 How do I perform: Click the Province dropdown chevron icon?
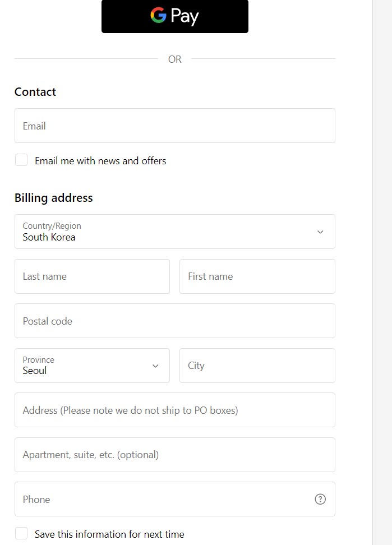(x=155, y=366)
